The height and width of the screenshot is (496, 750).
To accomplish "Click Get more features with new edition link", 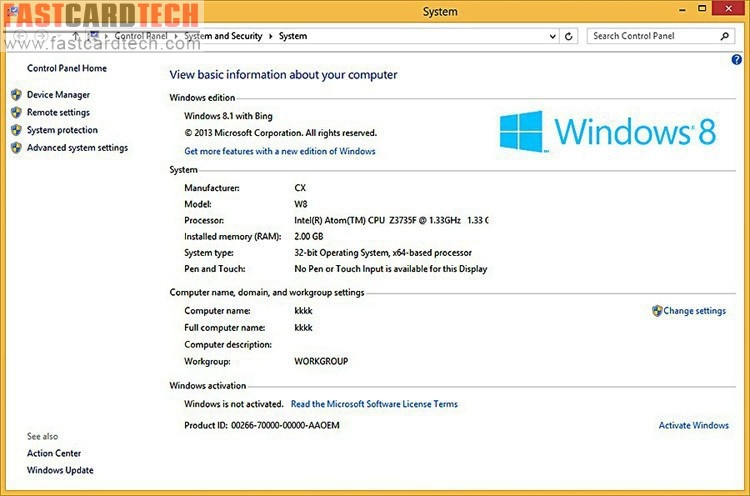I will click(280, 151).
